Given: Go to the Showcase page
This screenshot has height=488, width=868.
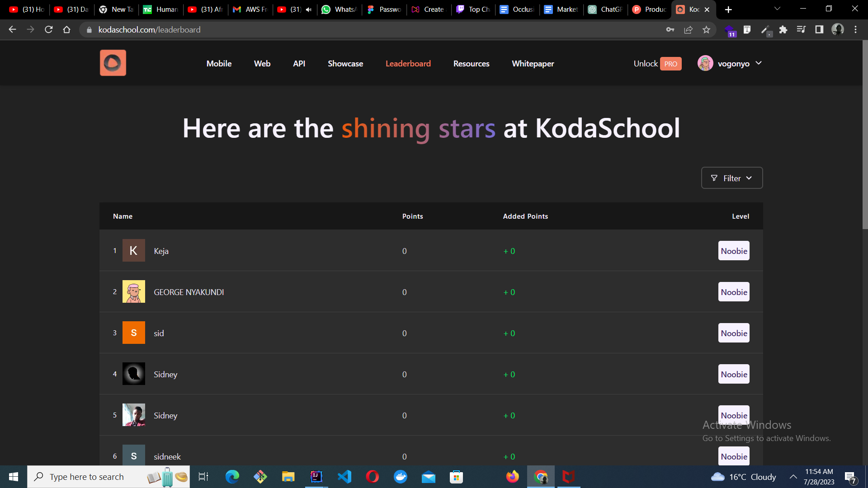Looking at the screenshot, I should (345, 64).
